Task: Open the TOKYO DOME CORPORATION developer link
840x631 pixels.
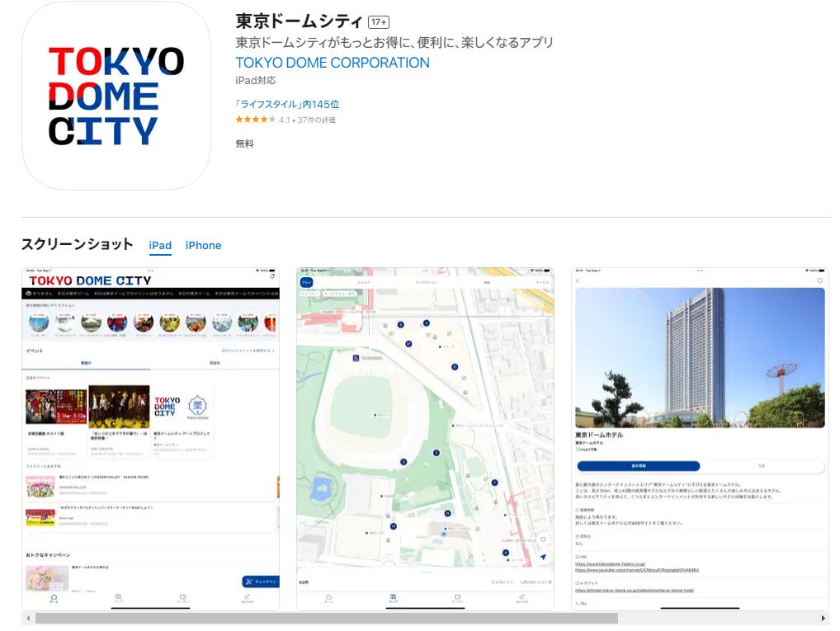Action: (x=333, y=63)
